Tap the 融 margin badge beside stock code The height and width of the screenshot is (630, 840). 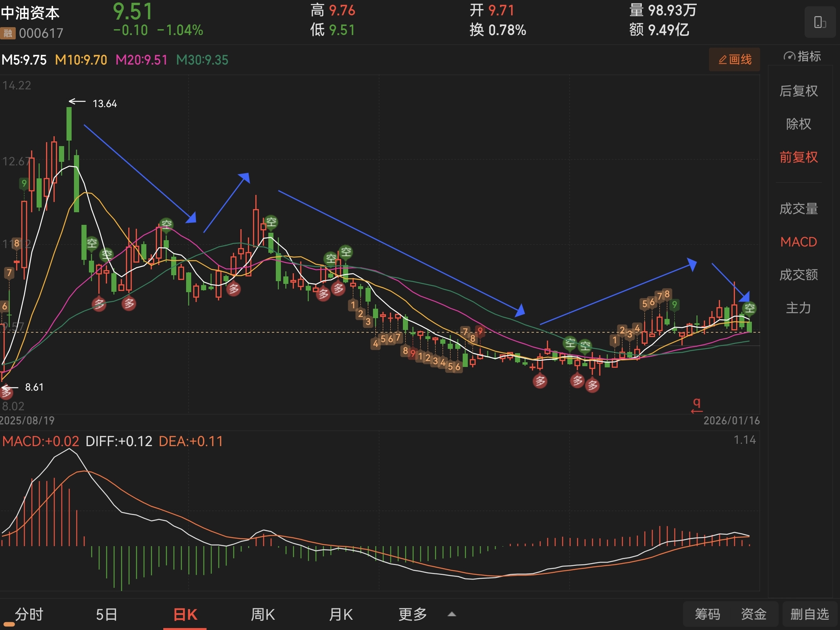point(8,33)
